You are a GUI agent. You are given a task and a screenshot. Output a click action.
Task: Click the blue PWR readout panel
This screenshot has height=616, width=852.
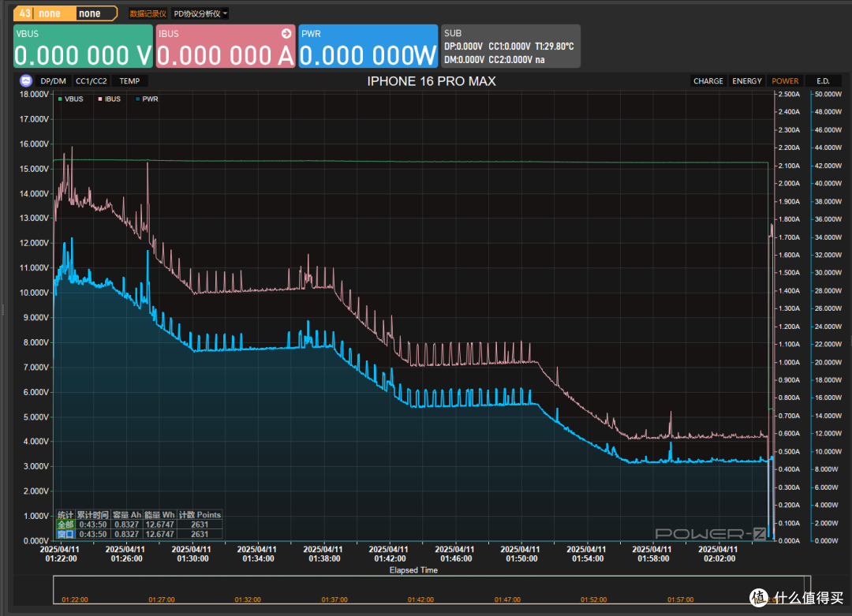click(x=368, y=47)
